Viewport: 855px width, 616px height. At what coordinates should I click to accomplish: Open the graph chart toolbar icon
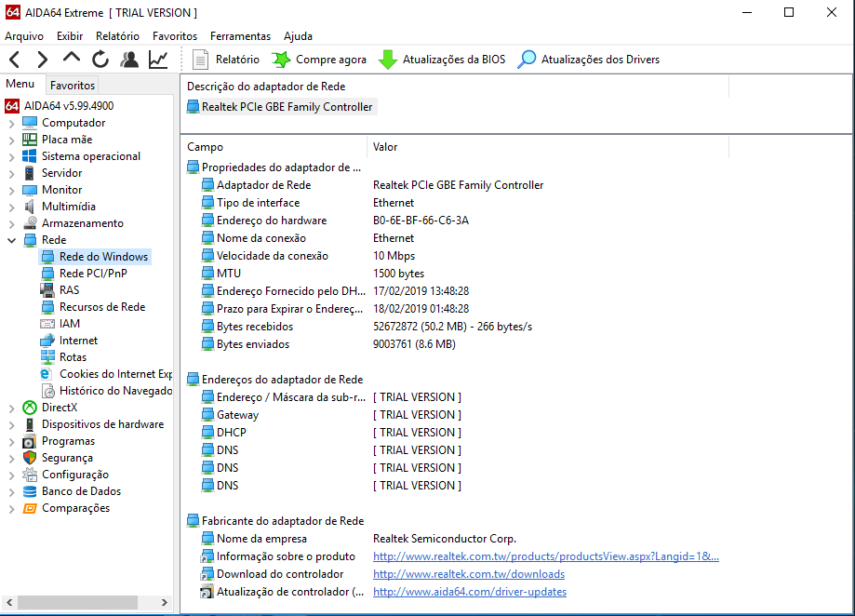point(158,60)
